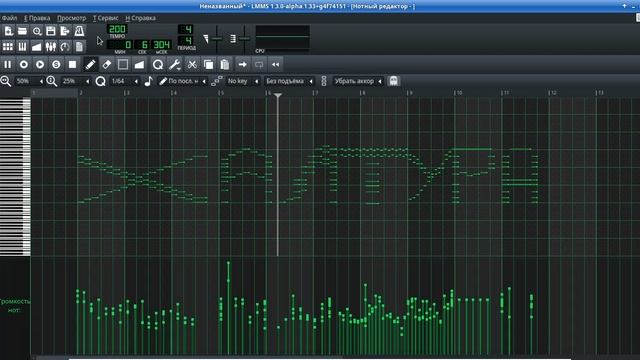Open the Просмотр menu
The width and height of the screenshot is (640, 360).
tap(71, 18)
